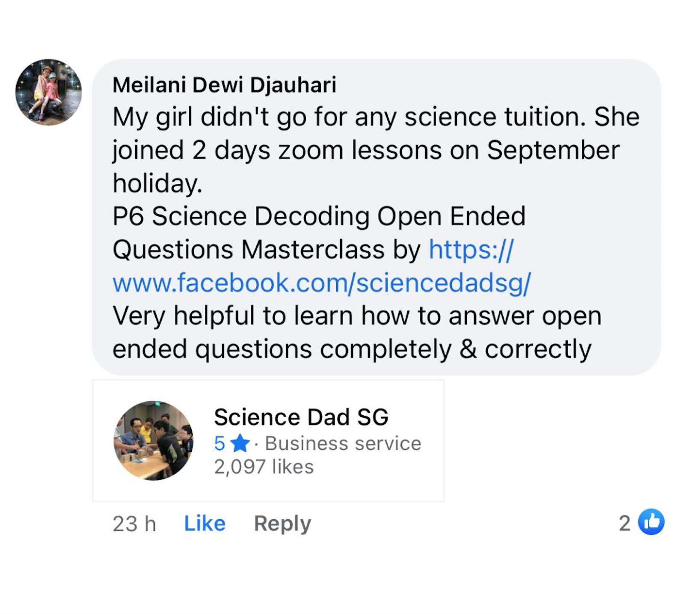The image size is (700, 614).
Task: Click the P6 Science Decoding Open Ended line
Action: point(318,216)
